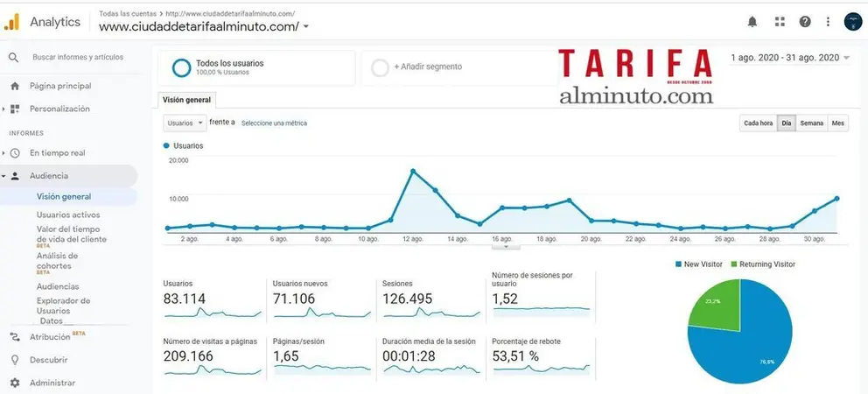Open the Usuarios metric dropdown
868x394 pixels.
185,123
